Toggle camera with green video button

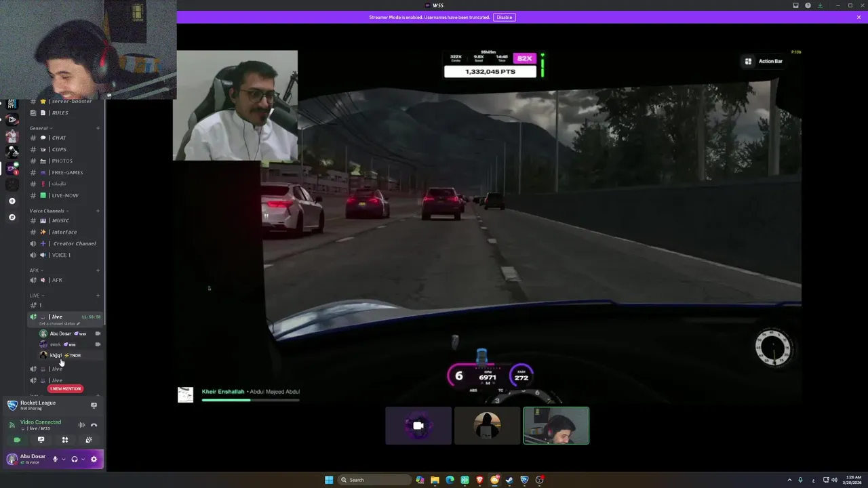click(17, 440)
